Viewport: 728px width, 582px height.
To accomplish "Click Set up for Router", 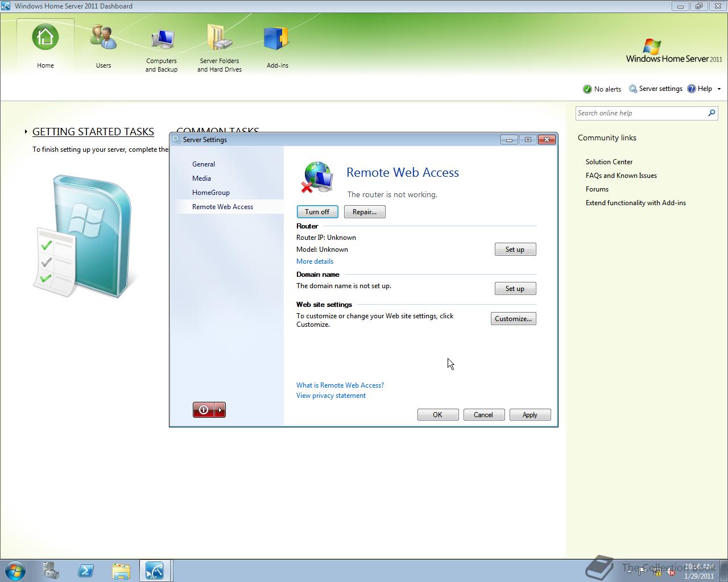I will pos(515,250).
